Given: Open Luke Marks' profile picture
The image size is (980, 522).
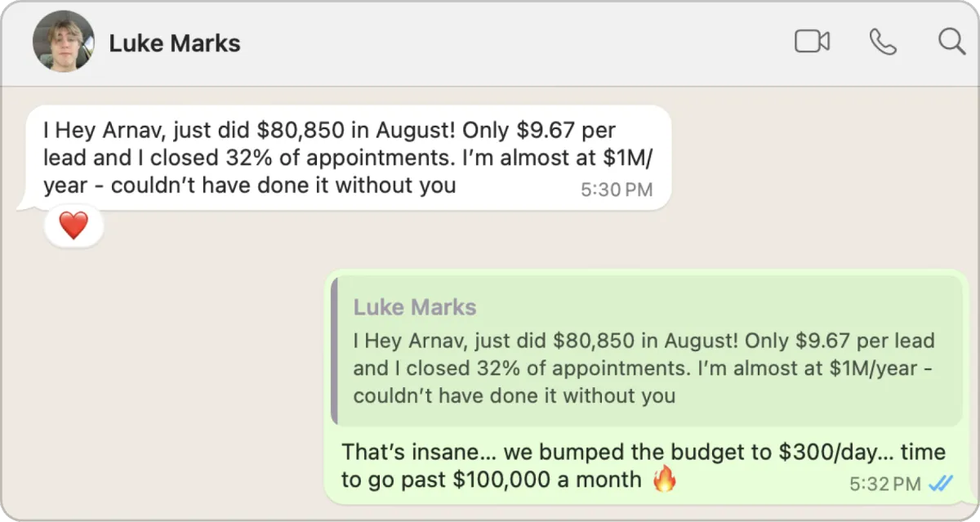Looking at the screenshot, I should tap(63, 42).
